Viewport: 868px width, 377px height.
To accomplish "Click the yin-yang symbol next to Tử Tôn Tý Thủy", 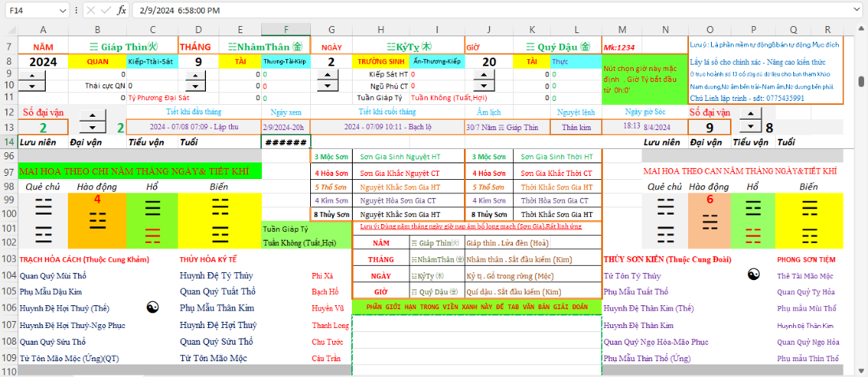I will pos(754,274).
